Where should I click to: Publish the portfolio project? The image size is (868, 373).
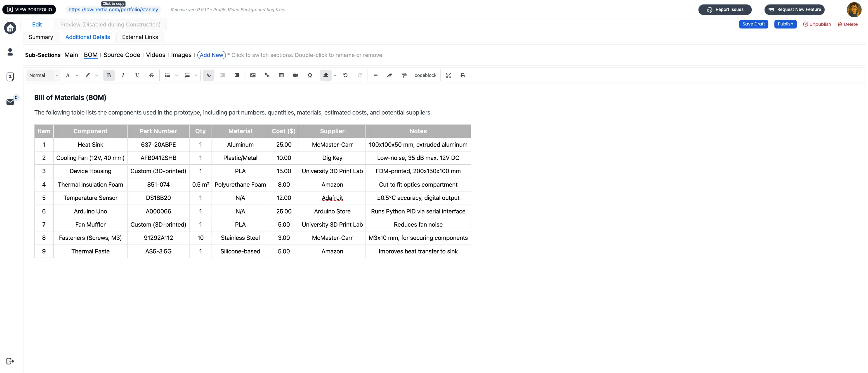pyautogui.click(x=785, y=24)
